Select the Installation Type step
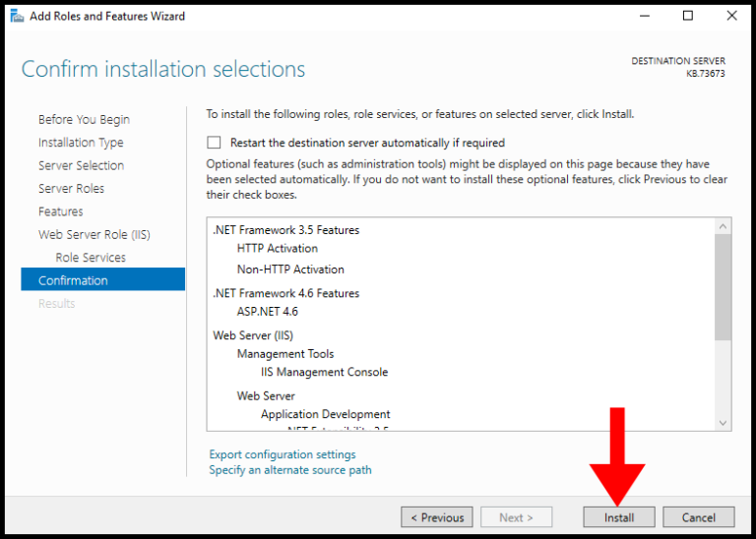The height and width of the screenshot is (539, 756). (x=81, y=143)
